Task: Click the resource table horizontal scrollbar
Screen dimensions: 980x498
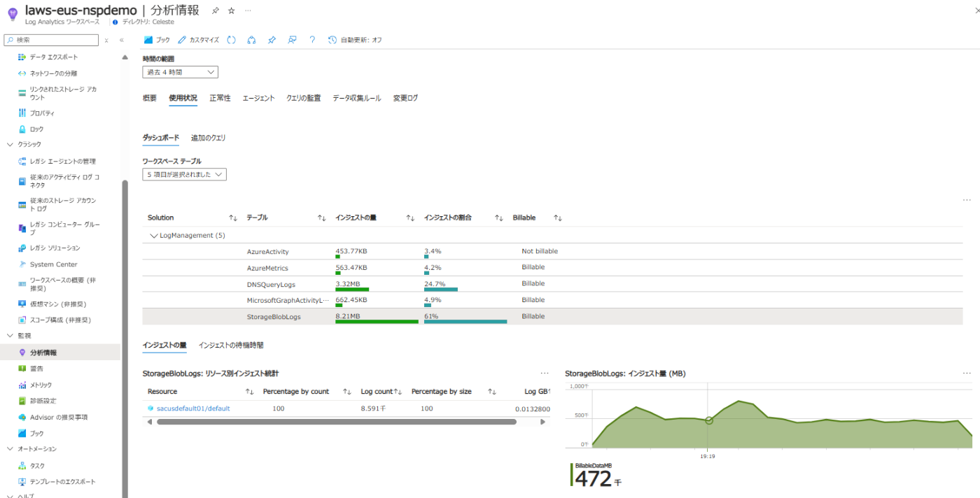Action: (337, 422)
